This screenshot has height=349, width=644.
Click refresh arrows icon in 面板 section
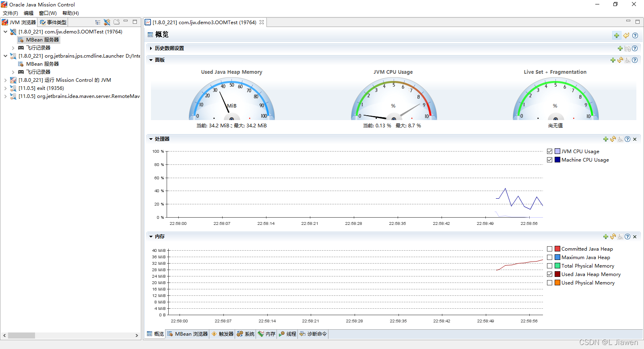coord(620,60)
